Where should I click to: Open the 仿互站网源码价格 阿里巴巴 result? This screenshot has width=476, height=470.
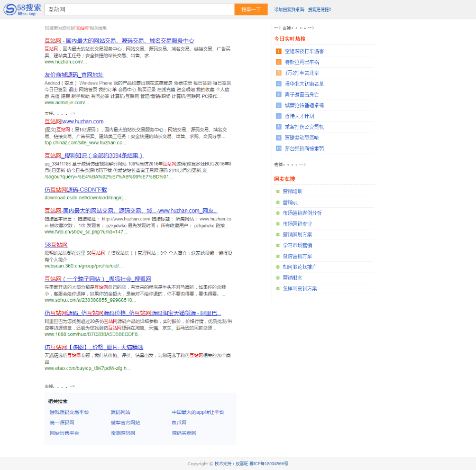click(133, 313)
